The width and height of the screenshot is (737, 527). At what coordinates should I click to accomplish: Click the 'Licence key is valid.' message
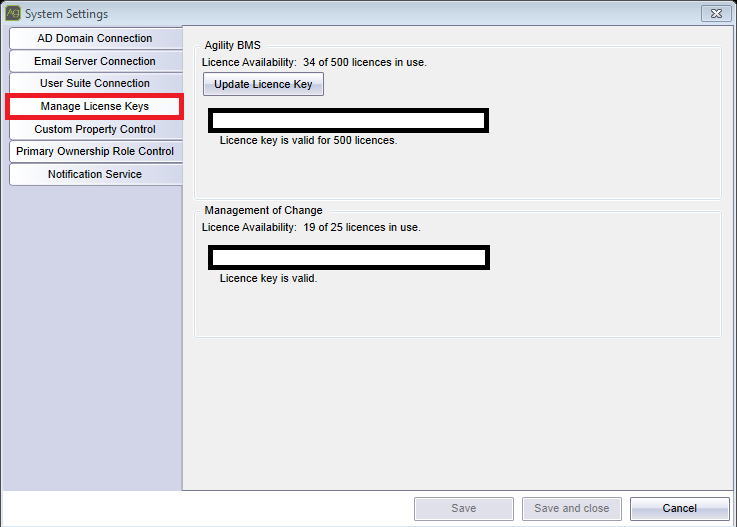click(268, 278)
